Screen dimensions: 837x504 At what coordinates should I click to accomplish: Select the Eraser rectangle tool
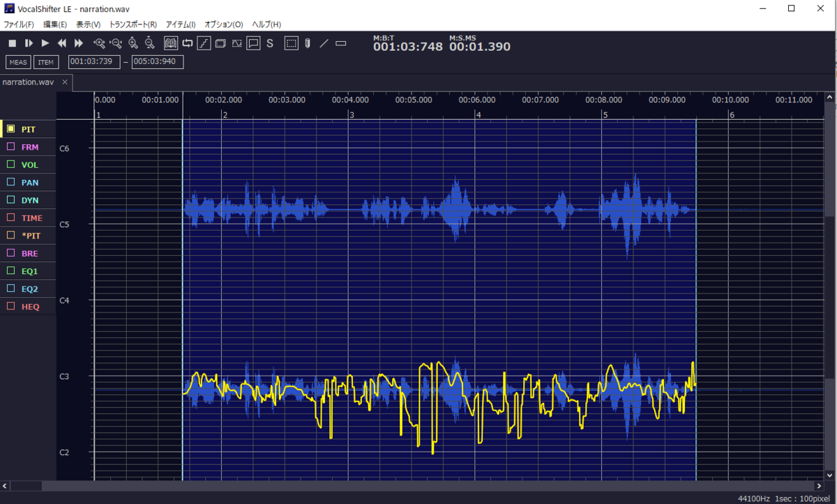tap(341, 43)
